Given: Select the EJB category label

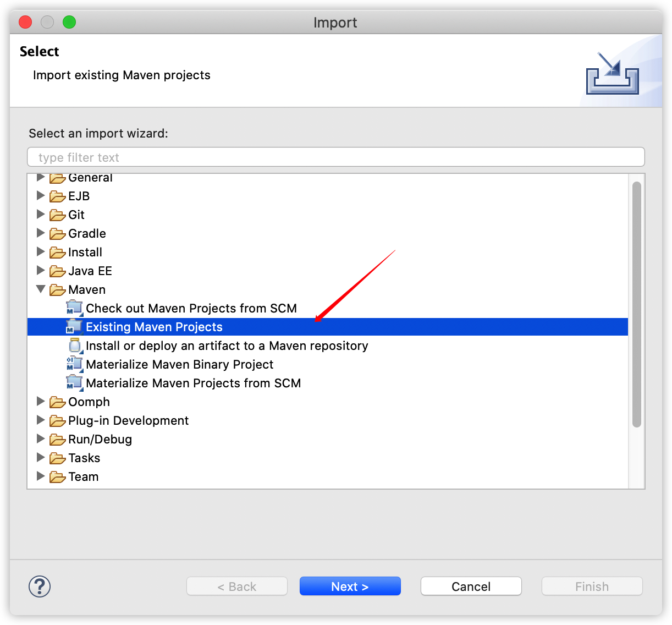Looking at the screenshot, I should 79,196.
